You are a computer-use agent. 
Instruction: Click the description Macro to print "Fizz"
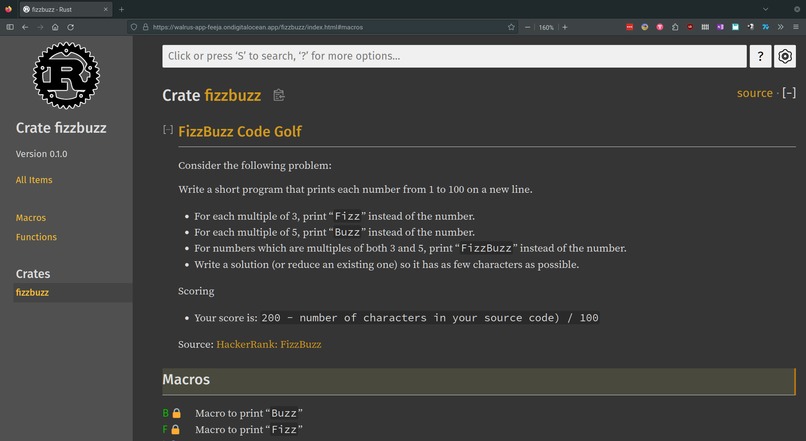[x=249, y=430]
